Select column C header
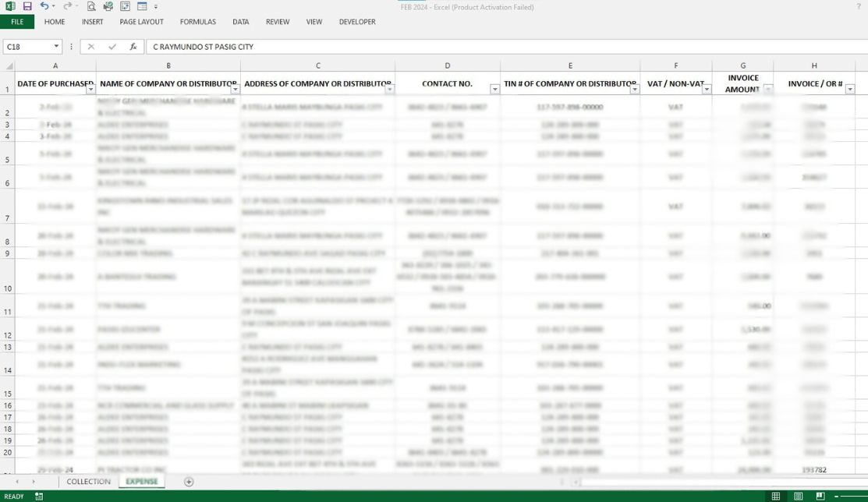Image resolution: width=868 pixels, height=502 pixels. click(317, 65)
